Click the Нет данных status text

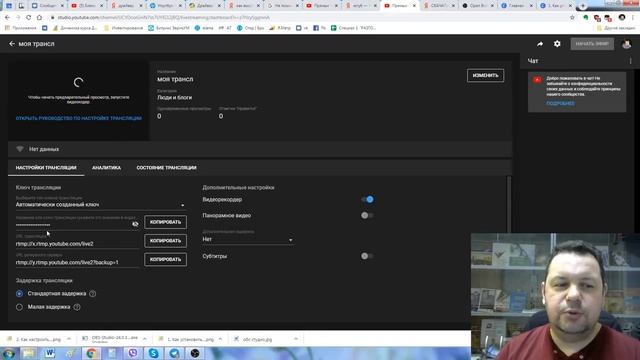click(44, 149)
